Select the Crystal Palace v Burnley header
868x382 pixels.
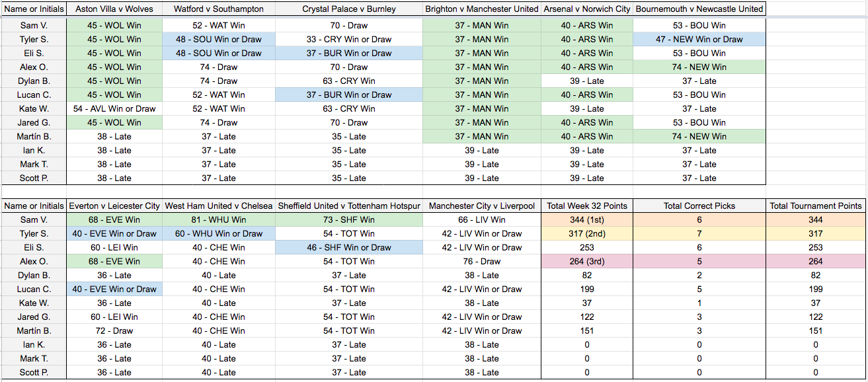[x=348, y=9]
